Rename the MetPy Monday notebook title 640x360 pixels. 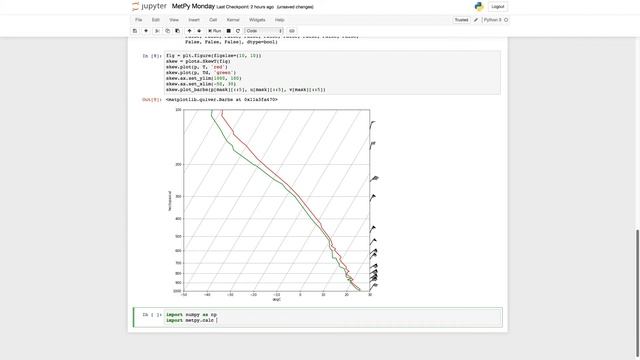point(193,7)
